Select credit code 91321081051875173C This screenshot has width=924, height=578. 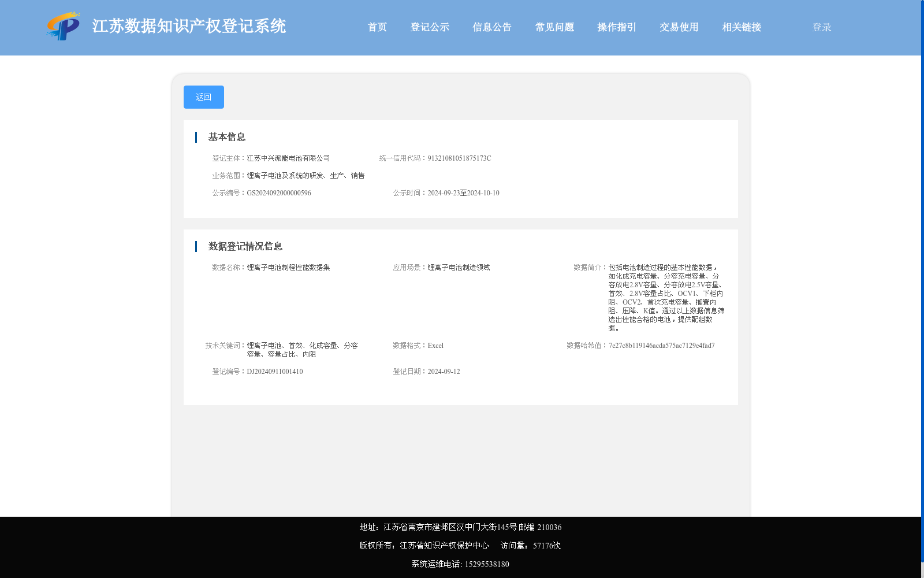coord(459,158)
